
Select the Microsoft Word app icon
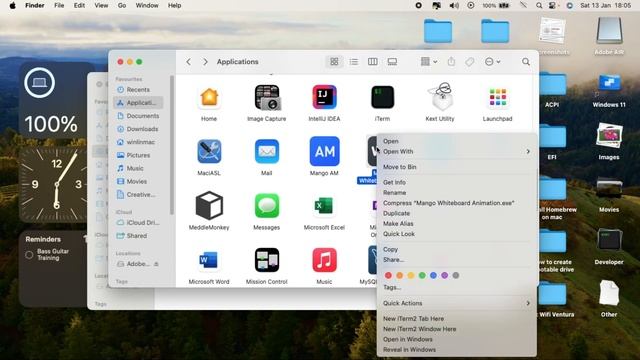point(209,260)
